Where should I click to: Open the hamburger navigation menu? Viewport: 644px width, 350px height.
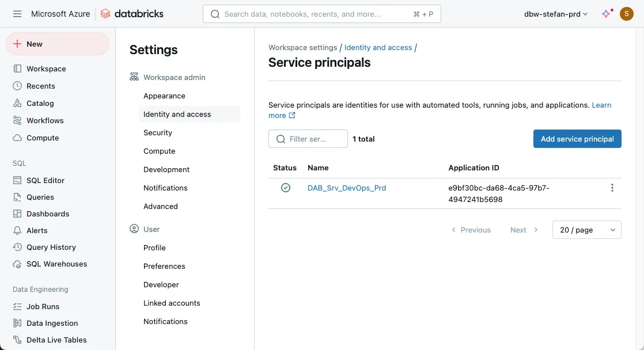pos(17,14)
